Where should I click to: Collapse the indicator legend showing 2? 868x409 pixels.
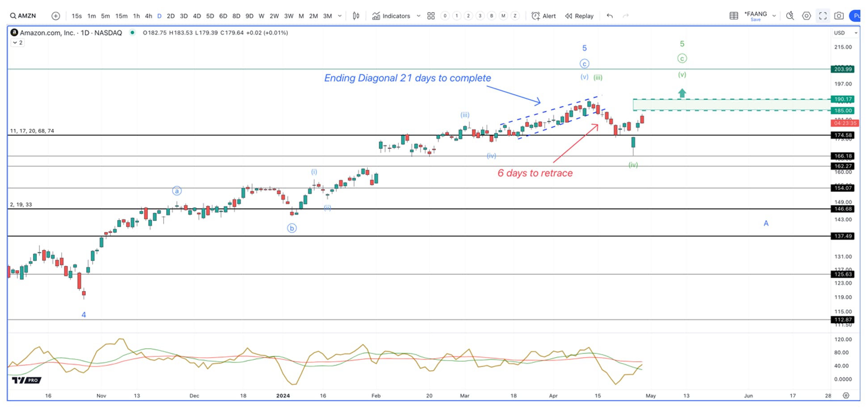coord(17,43)
